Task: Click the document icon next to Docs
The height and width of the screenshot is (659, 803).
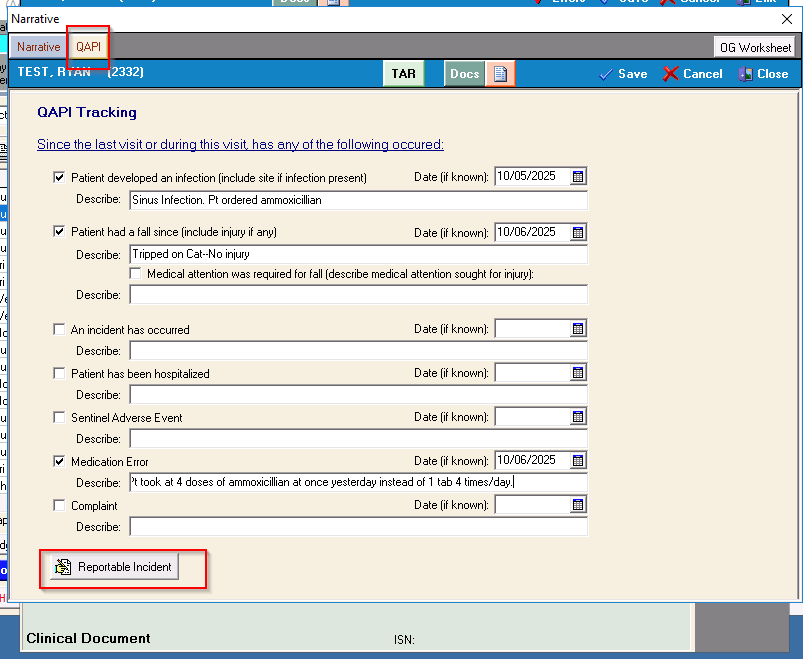Action: click(500, 74)
